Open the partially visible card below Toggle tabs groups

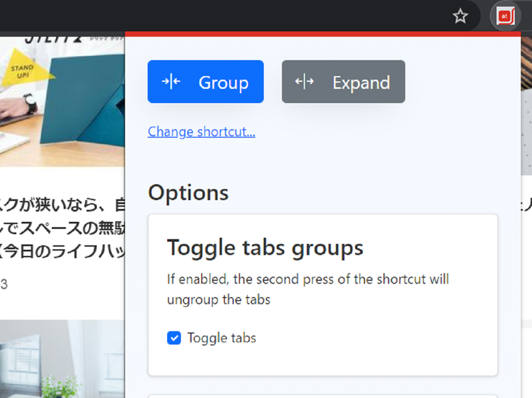point(323,394)
